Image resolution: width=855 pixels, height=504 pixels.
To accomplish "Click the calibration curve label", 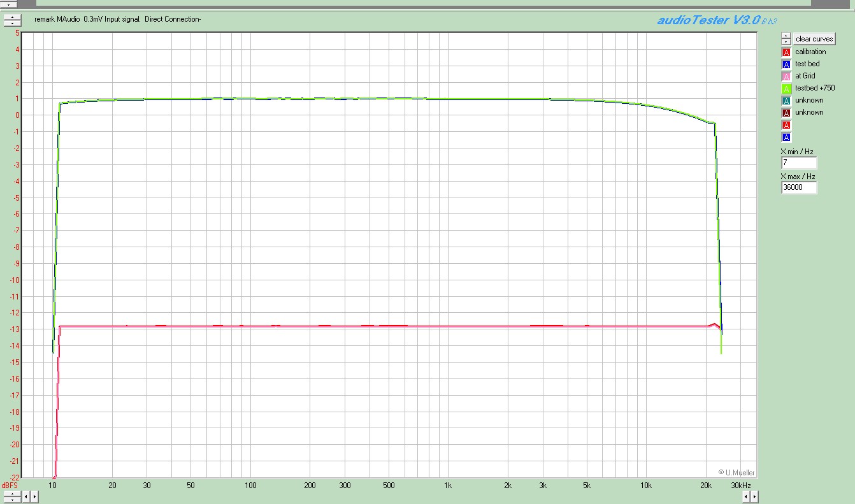I will coord(810,52).
